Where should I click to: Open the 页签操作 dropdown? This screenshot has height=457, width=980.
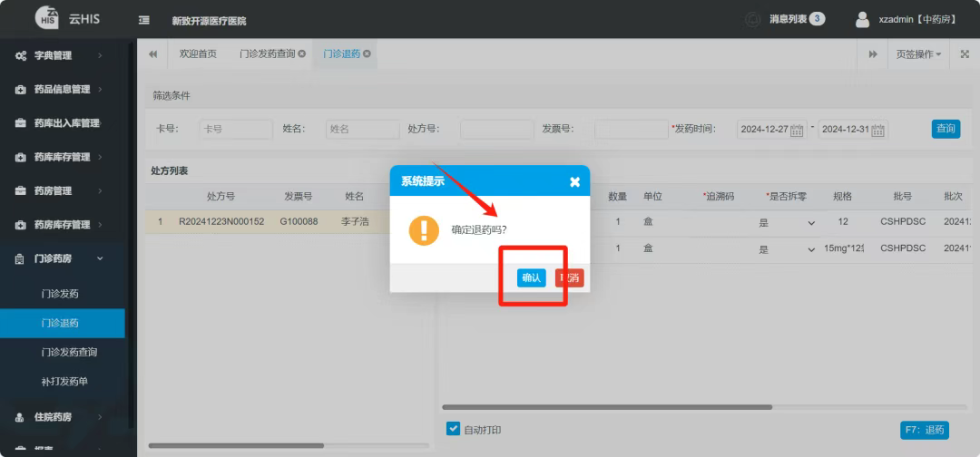coord(918,54)
